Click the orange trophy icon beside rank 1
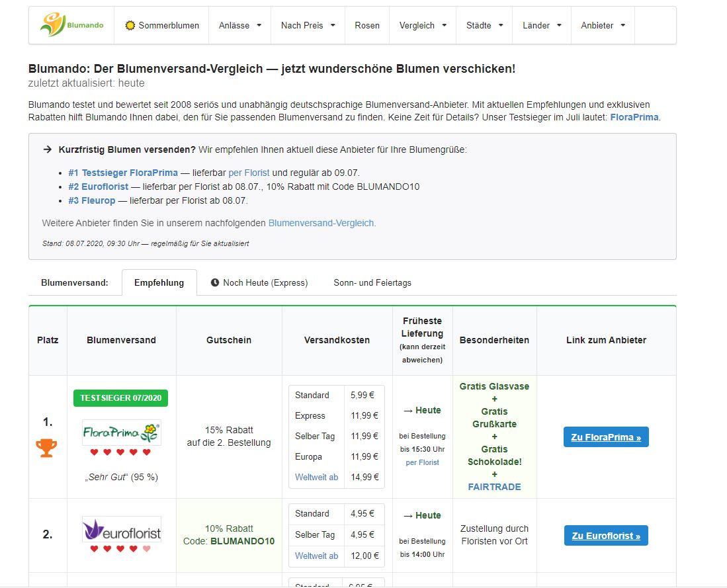727x588 pixels. click(46, 448)
